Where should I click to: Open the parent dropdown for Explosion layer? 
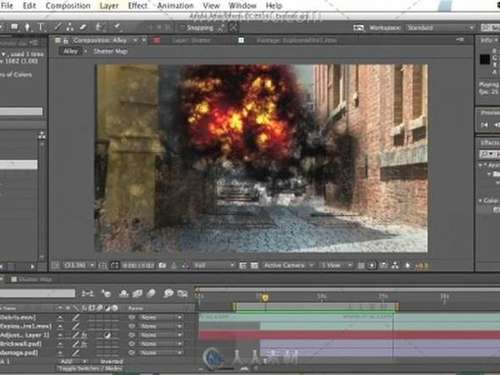click(161, 326)
